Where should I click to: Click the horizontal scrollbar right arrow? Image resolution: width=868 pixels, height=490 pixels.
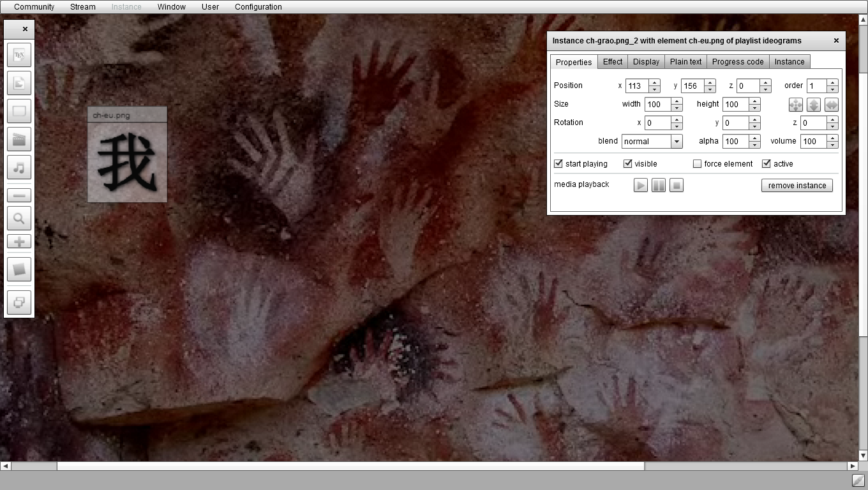853,466
